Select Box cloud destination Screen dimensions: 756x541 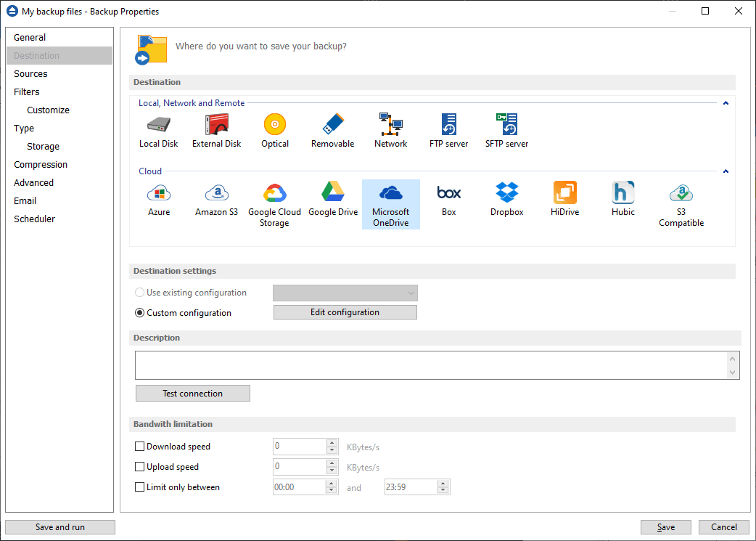pos(449,200)
